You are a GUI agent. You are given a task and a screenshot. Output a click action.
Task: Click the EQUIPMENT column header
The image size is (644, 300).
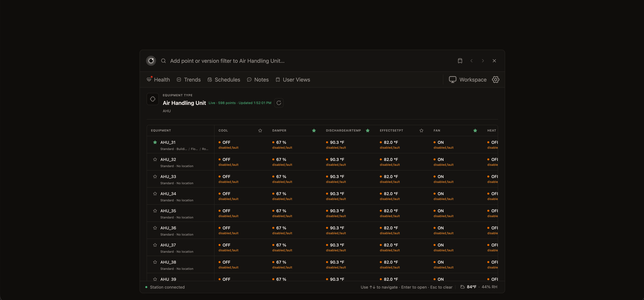[161, 130]
